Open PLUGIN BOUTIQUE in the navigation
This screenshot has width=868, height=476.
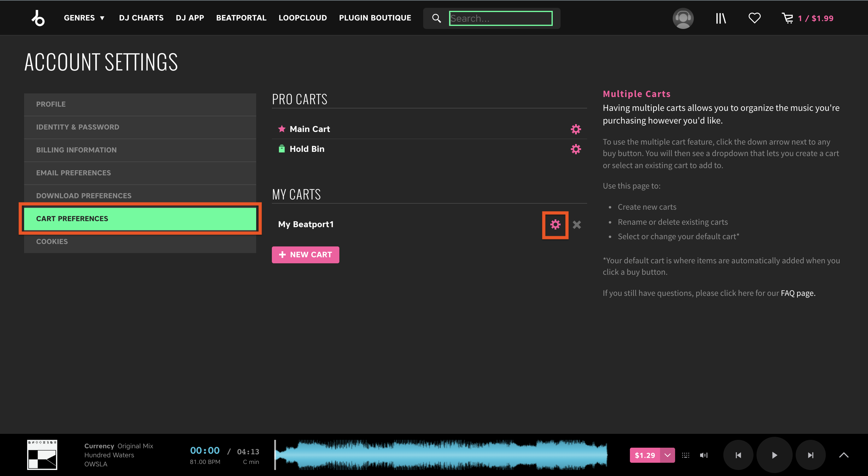(x=375, y=18)
